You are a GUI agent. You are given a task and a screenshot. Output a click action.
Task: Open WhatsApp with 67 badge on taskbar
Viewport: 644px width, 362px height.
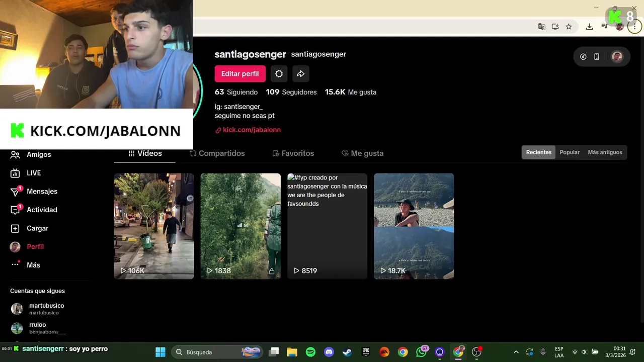click(x=421, y=352)
